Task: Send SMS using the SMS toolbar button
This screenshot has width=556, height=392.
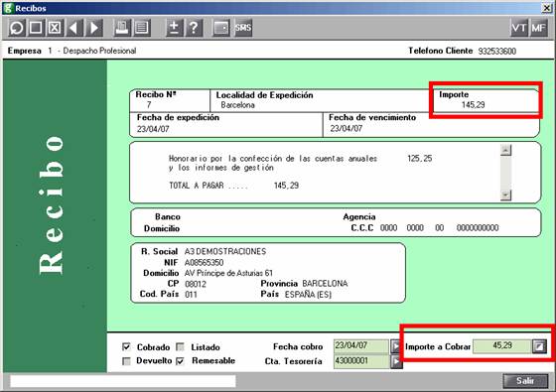Action: pos(243,28)
